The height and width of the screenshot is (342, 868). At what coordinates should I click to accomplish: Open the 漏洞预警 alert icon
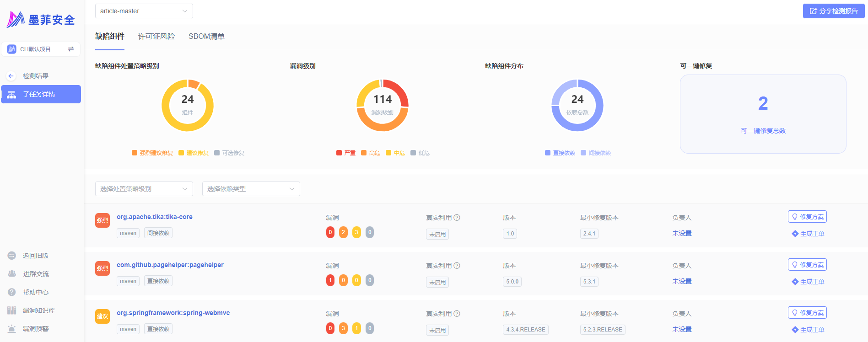tap(12, 329)
